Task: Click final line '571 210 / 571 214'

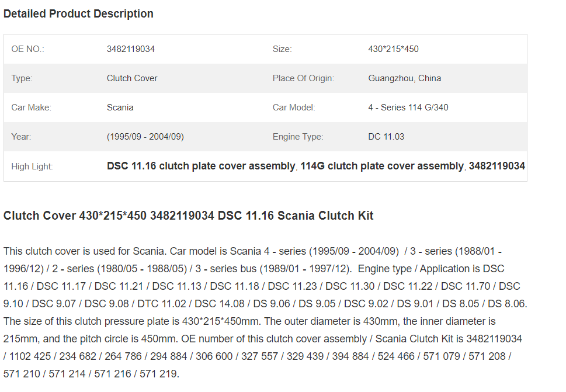Action: (x=91, y=374)
